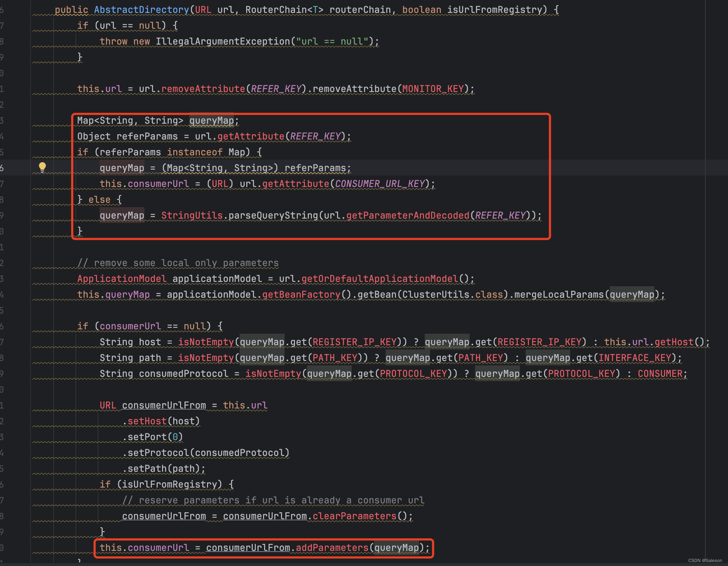728x566 pixels.
Task: Click referParams variable in Object declaration
Action: [x=147, y=136]
